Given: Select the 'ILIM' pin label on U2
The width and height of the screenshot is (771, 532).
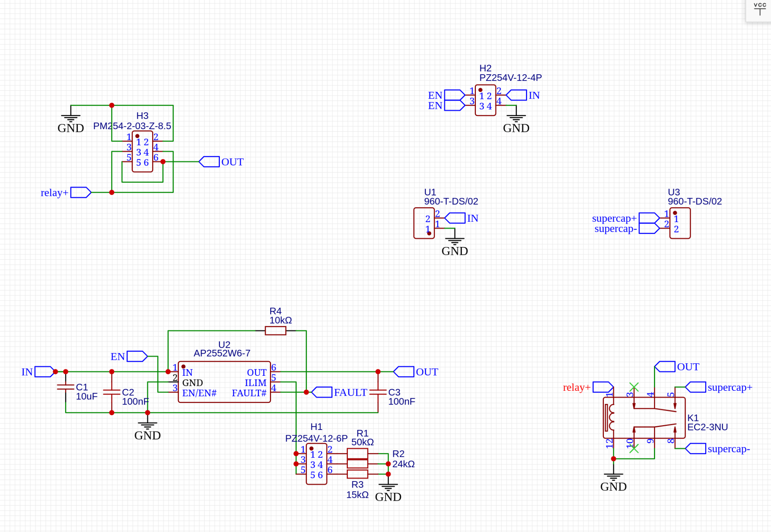Looking at the screenshot, I should tap(256, 383).
